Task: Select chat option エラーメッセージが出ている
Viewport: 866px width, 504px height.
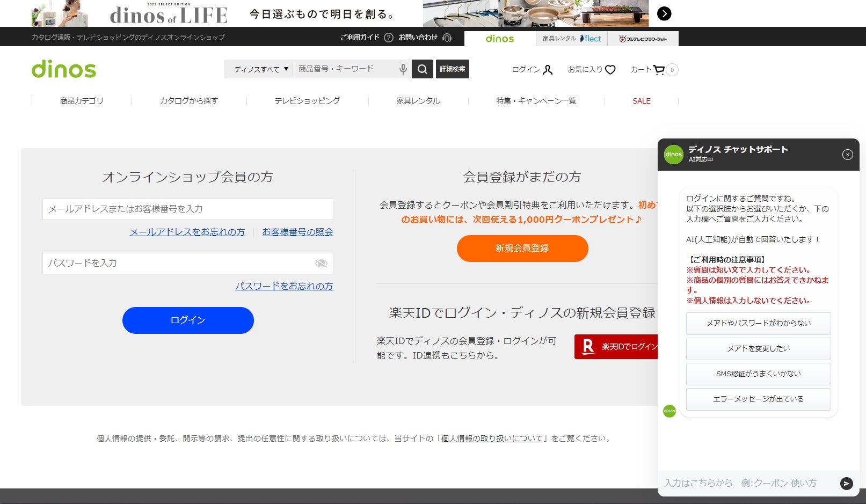Action: [759, 399]
